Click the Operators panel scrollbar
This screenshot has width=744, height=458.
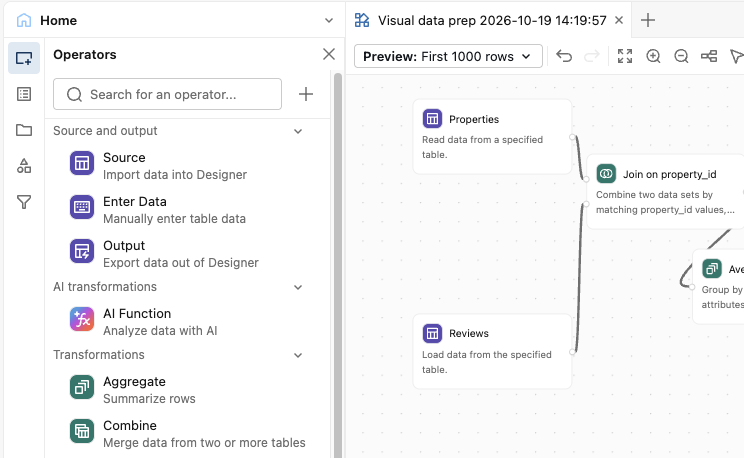coord(337,265)
